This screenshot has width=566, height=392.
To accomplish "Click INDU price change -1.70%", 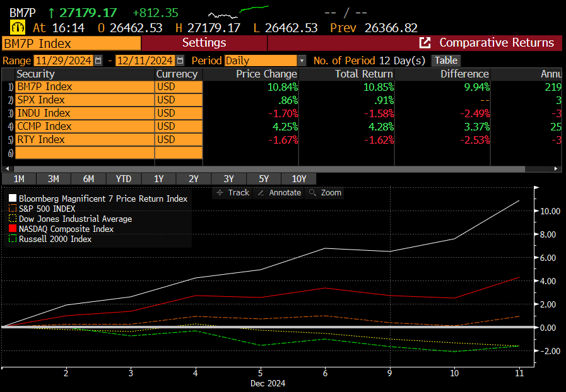I will (x=283, y=113).
